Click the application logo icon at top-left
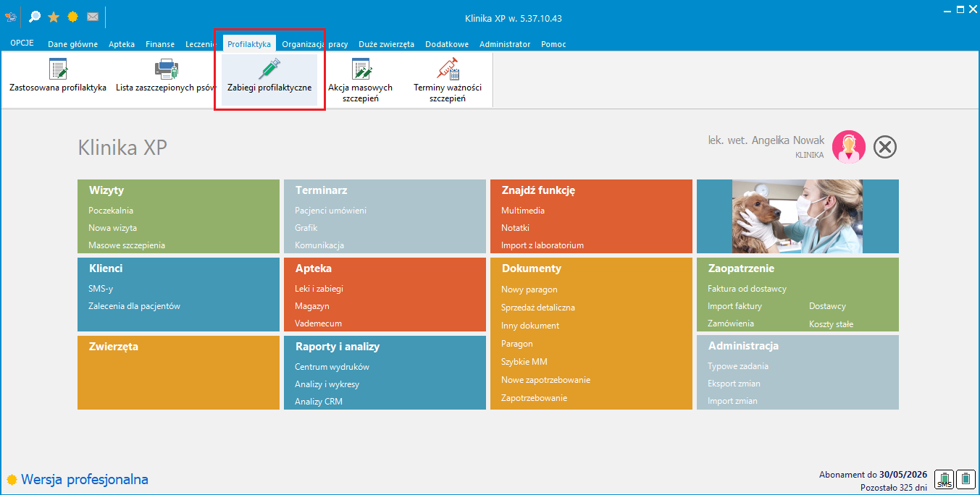 click(11, 17)
